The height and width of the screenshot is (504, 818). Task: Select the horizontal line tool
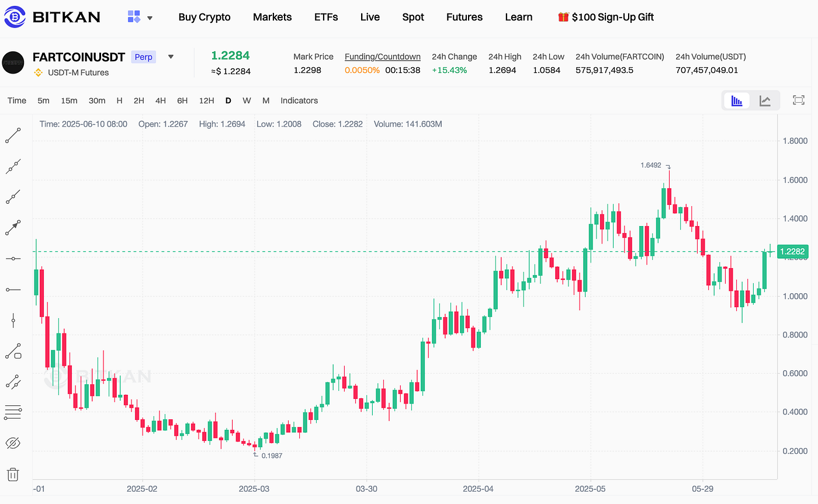13,258
